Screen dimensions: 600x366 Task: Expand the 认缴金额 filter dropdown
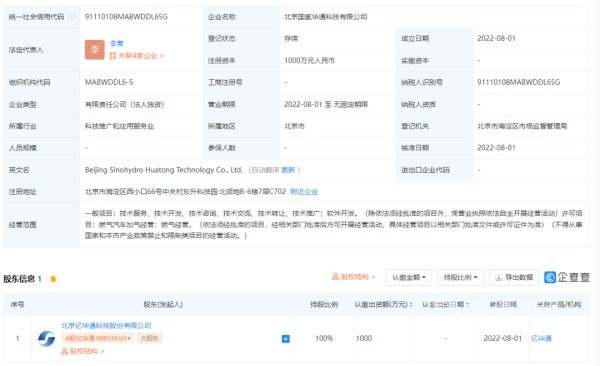click(409, 277)
